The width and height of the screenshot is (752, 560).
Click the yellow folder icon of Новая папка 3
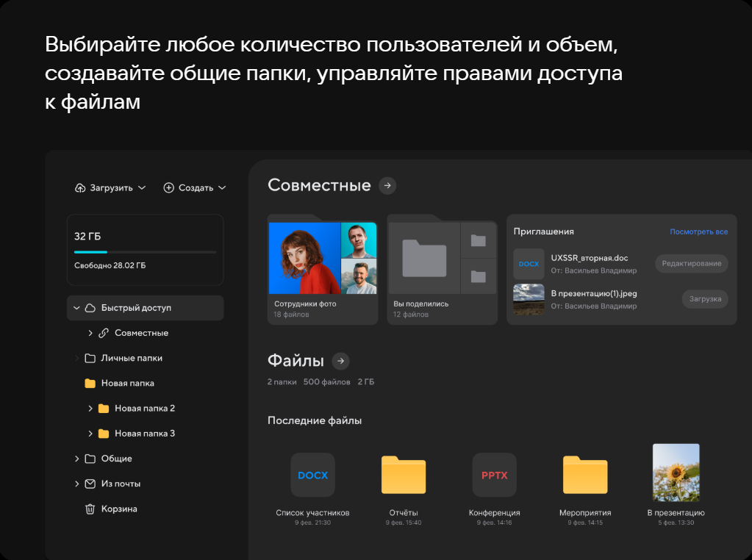tap(104, 434)
